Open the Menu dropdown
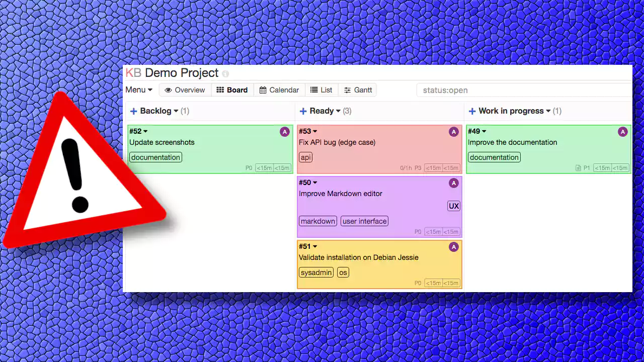 [x=139, y=90]
